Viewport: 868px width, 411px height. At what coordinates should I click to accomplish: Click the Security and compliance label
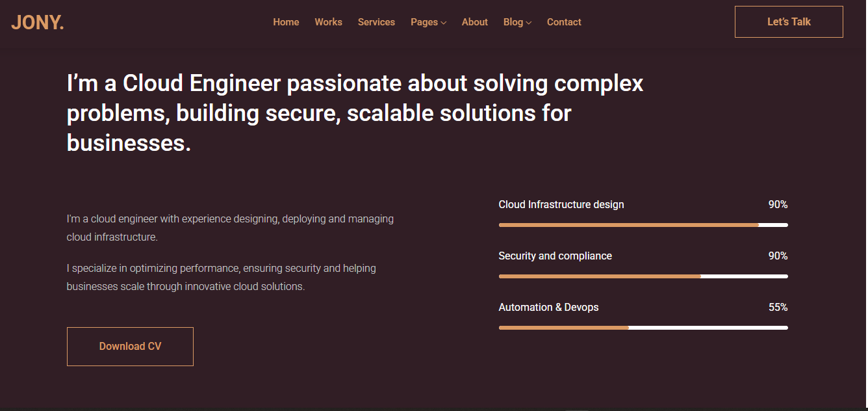click(x=555, y=256)
